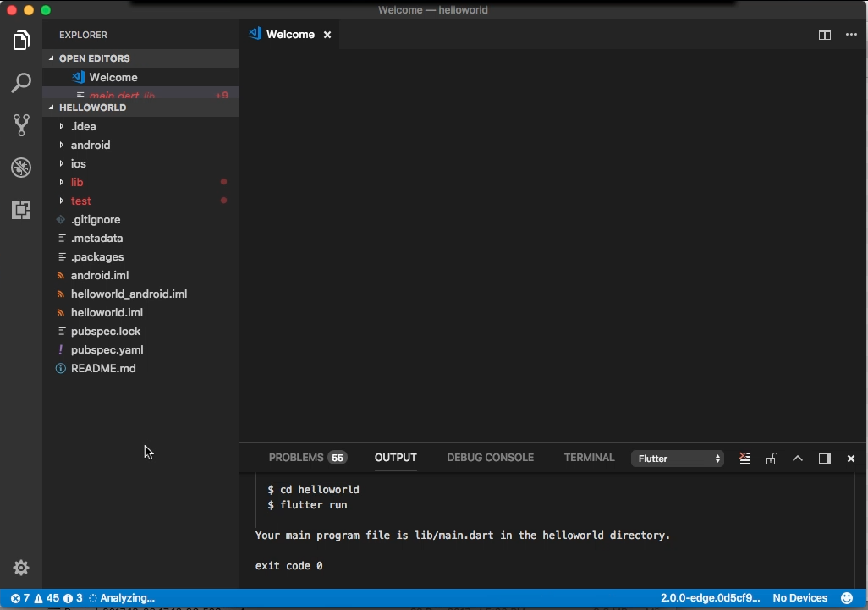Open helloworld.iml file

tap(140, 313)
